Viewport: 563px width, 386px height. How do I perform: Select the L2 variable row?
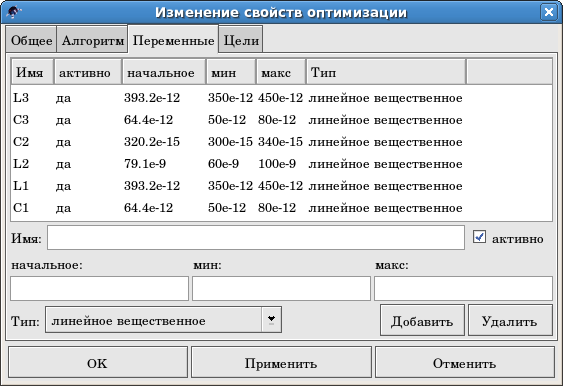pyautogui.click(x=282, y=164)
